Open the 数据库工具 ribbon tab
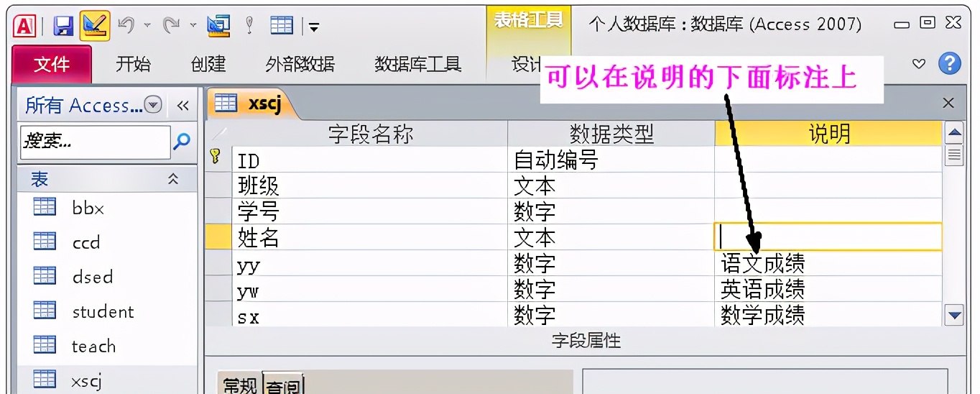 pos(417,64)
